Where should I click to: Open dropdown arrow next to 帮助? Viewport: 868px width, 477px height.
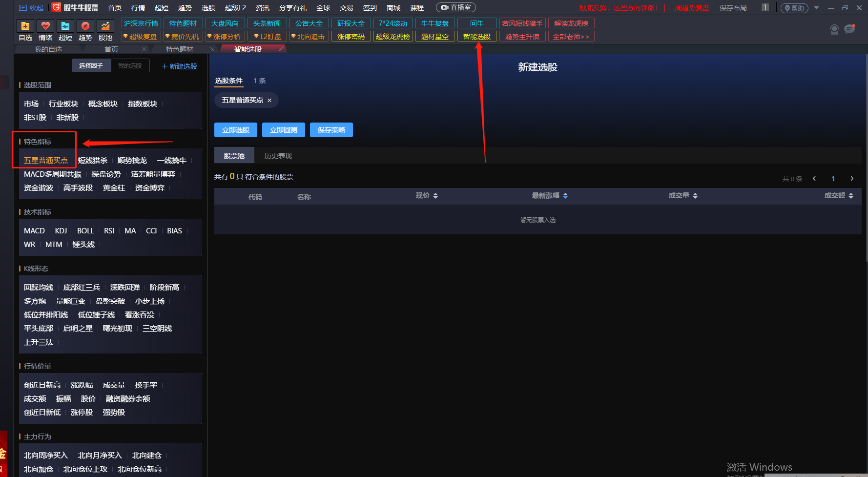point(816,8)
